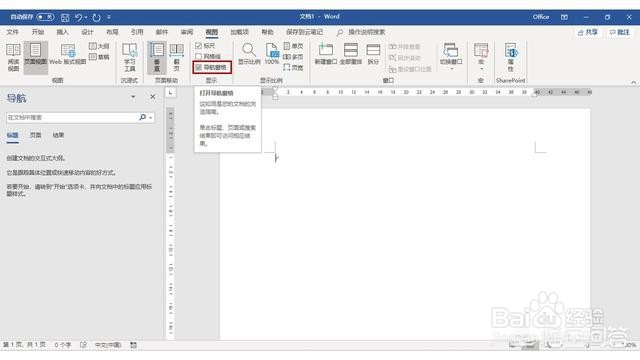Choose Page Width zoom (页宽)

pos(293,67)
